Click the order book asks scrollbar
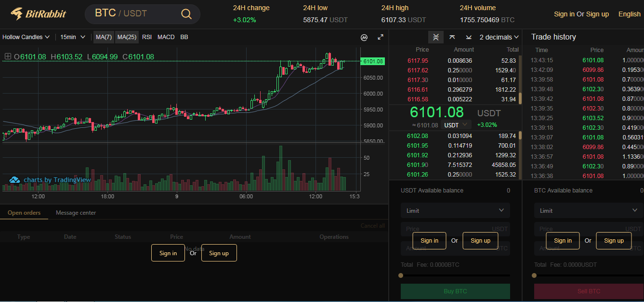644x302 pixels. coord(520,99)
